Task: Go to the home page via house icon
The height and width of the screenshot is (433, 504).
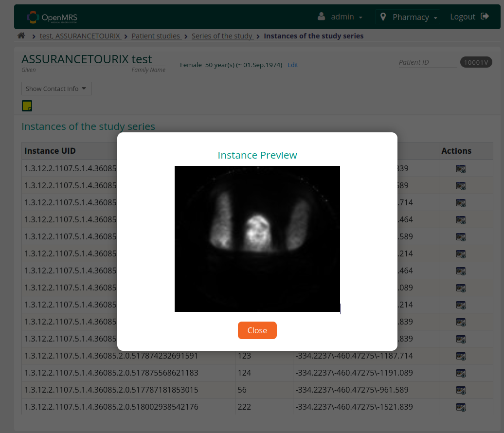Action: coord(21,36)
